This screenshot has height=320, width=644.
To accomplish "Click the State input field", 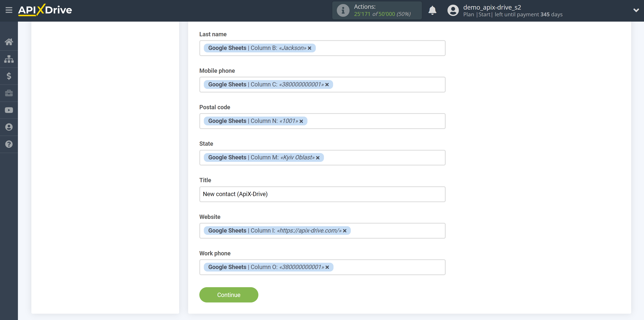I will pyautogui.click(x=322, y=158).
